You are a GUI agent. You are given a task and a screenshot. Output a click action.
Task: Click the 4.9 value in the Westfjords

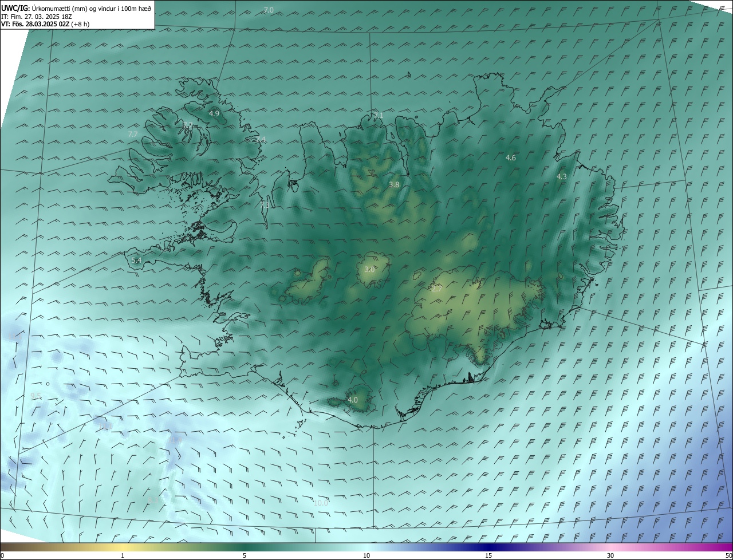(x=214, y=113)
